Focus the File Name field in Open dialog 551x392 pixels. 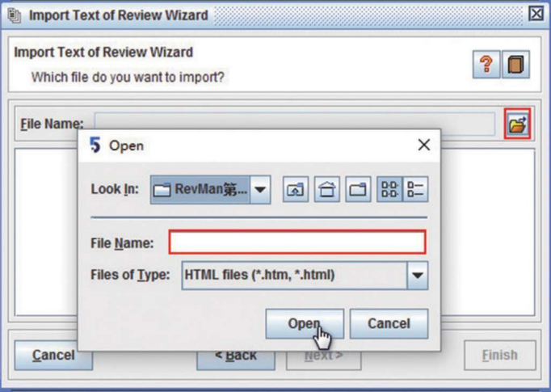pos(297,242)
